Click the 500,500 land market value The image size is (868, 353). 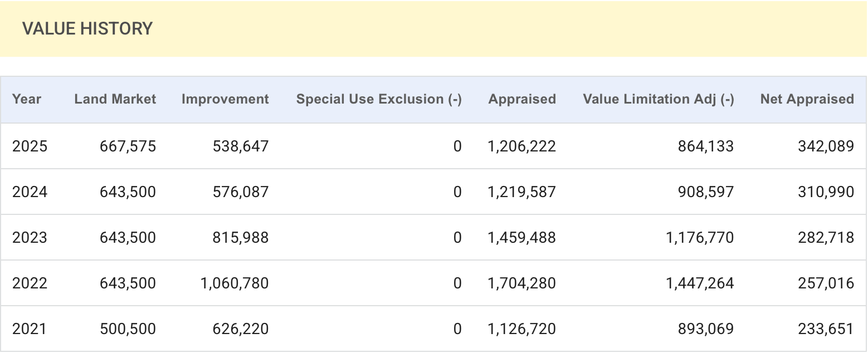click(128, 329)
